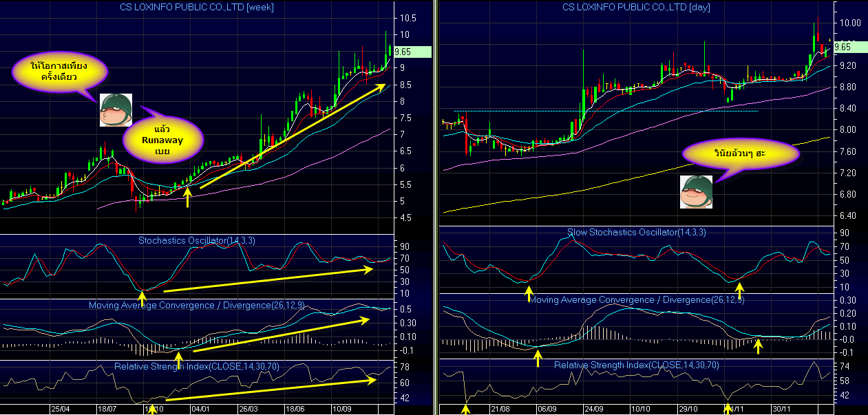868x415 pixels.
Task: Click the 18/06 date on weekly time axis
Action: [x=294, y=408]
